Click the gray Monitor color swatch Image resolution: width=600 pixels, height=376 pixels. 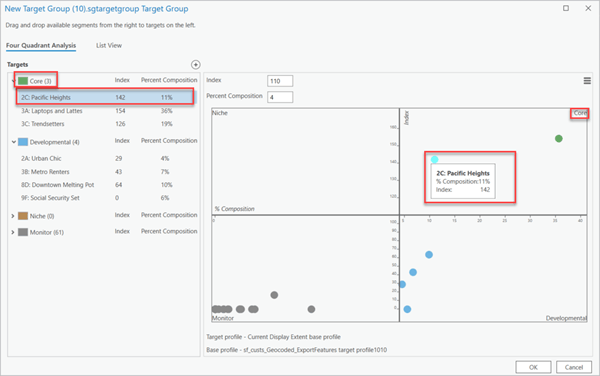point(23,232)
